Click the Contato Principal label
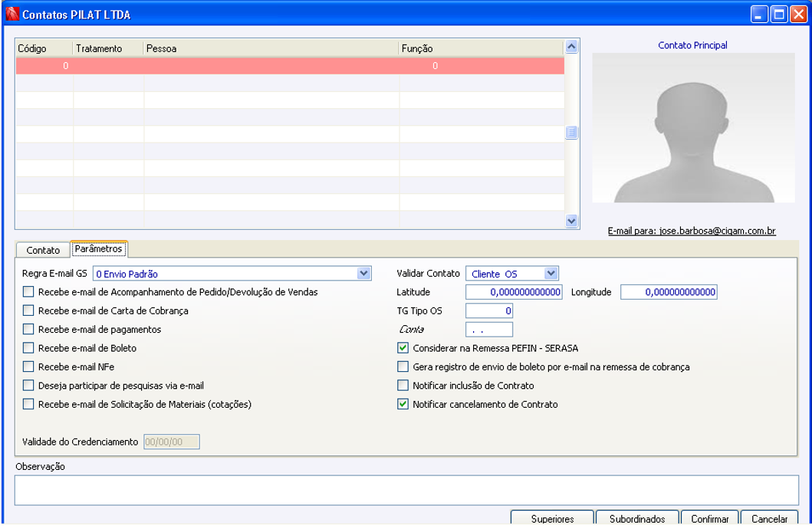The height and width of the screenshot is (529, 812). tap(692, 45)
